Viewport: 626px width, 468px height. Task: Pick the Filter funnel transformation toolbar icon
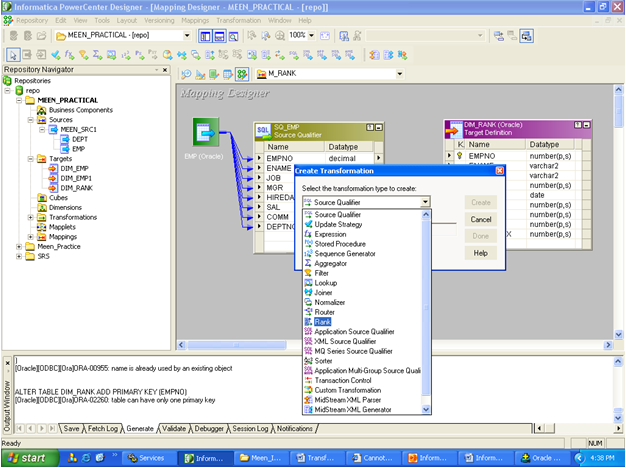coord(83,55)
